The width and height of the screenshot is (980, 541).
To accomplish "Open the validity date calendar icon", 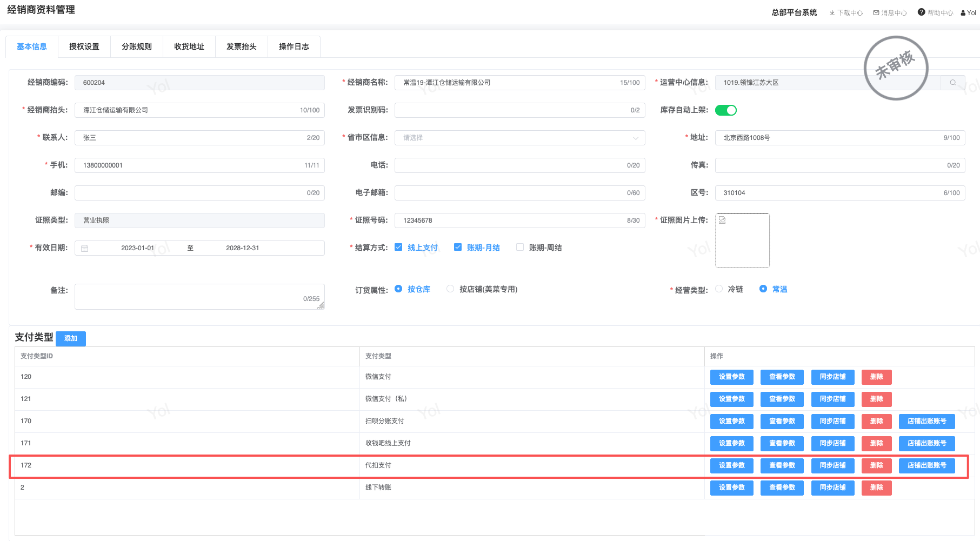I will click(x=85, y=248).
